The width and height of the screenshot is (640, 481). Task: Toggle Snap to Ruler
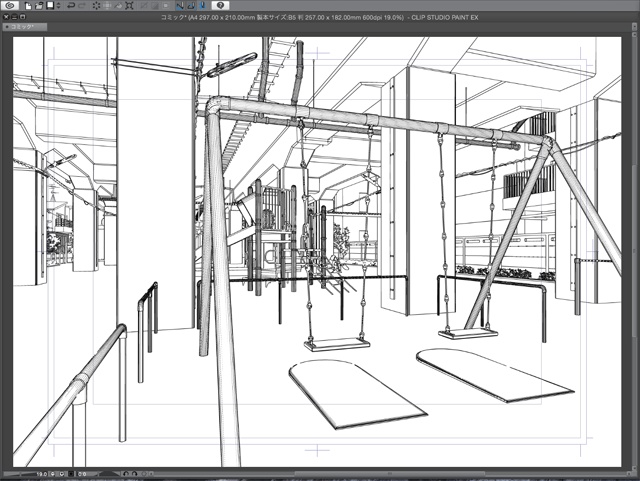pos(180,6)
